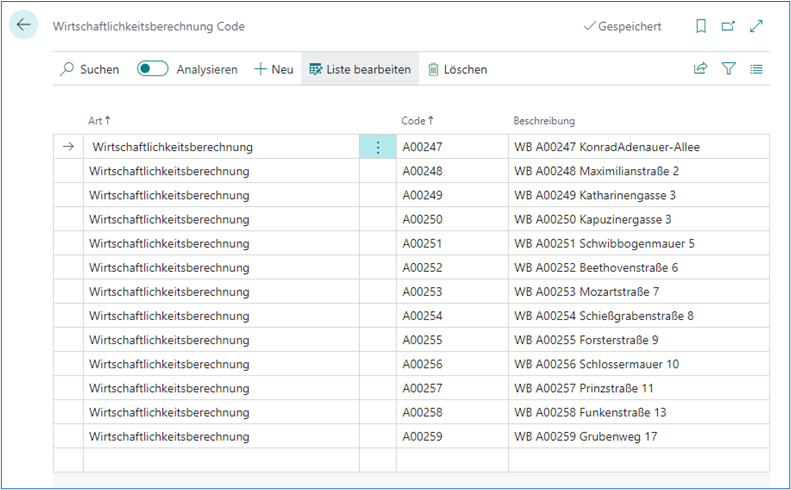
Task: Click the back arrow button
Action: click(x=24, y=26)
